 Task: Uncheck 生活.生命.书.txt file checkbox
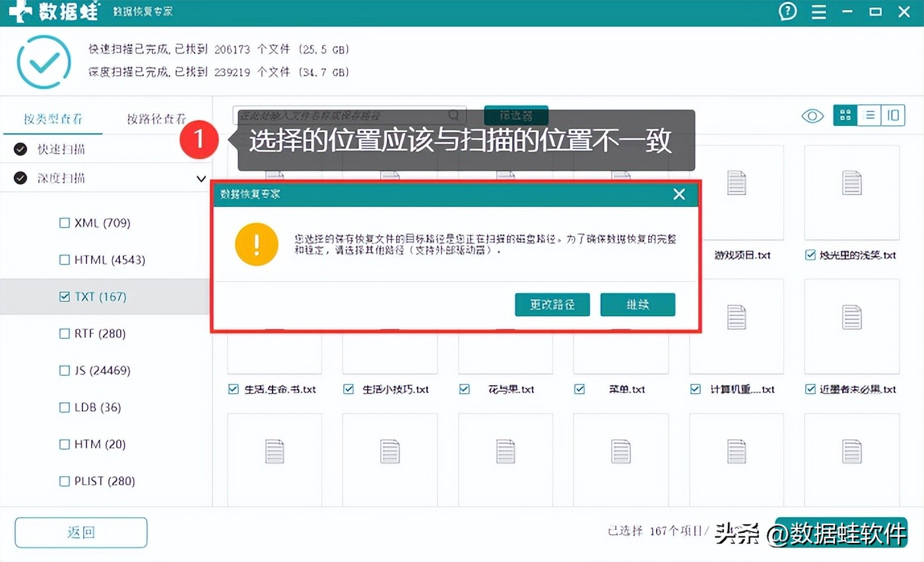tap(233, 389)
